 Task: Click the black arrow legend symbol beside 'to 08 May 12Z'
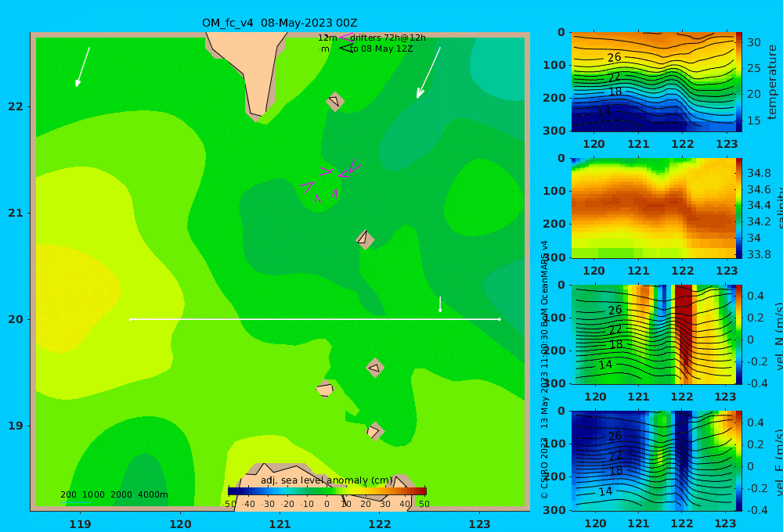click(x=346, y=49)
